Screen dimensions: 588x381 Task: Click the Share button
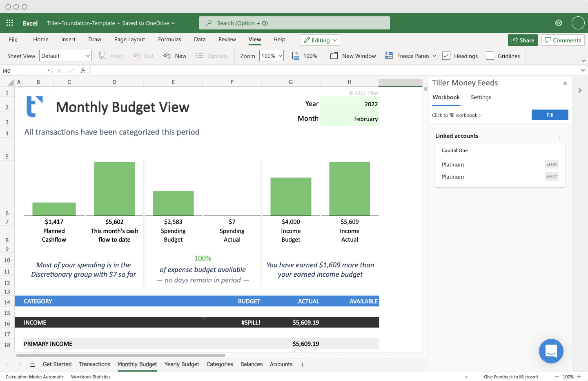523,40
